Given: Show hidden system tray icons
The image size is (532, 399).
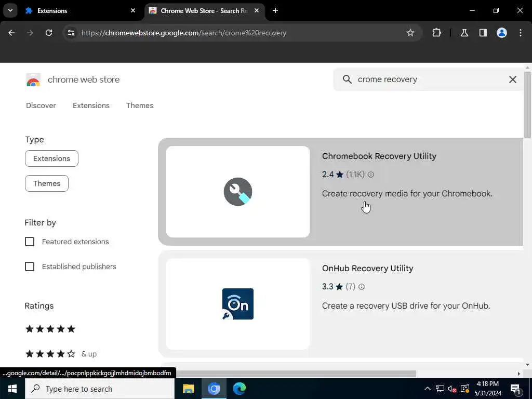Looking at the screenshot, I should pos(428,389).
